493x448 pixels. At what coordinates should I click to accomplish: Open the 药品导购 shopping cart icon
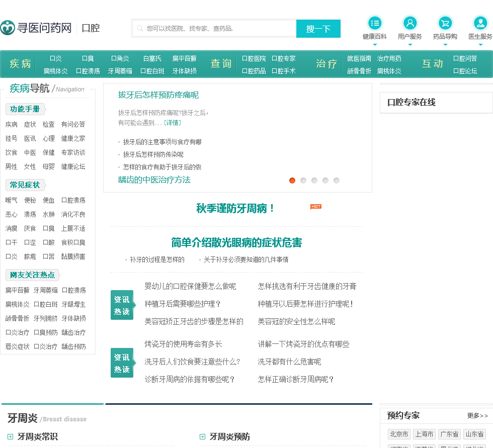tap(445, 23)
